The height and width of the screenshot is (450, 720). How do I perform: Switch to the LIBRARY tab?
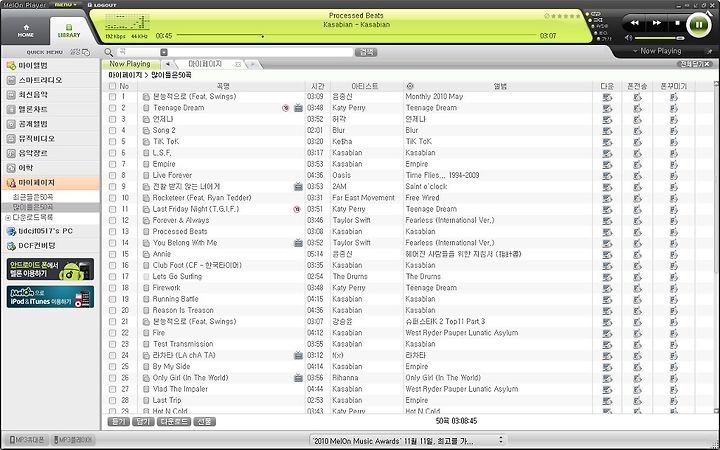click(69, 31)
